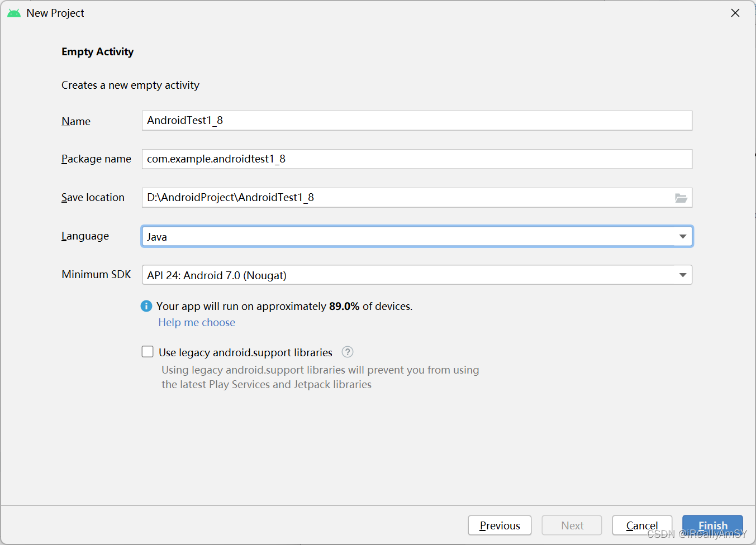
Task: Click the Save location label
Action: [93, 198]
